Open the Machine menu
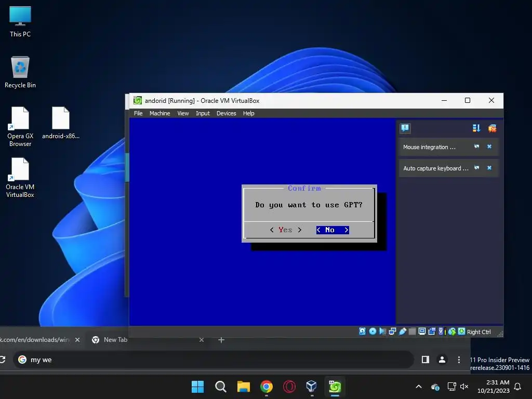 pos(160,113)
